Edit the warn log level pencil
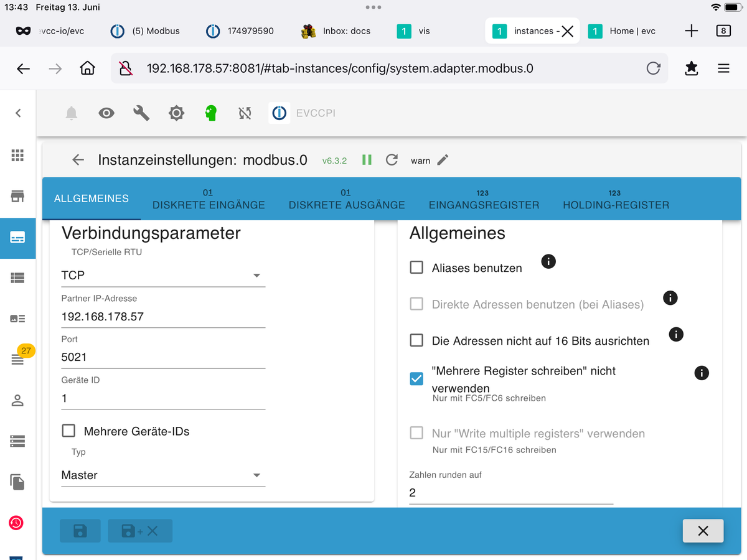 (443, 160)
